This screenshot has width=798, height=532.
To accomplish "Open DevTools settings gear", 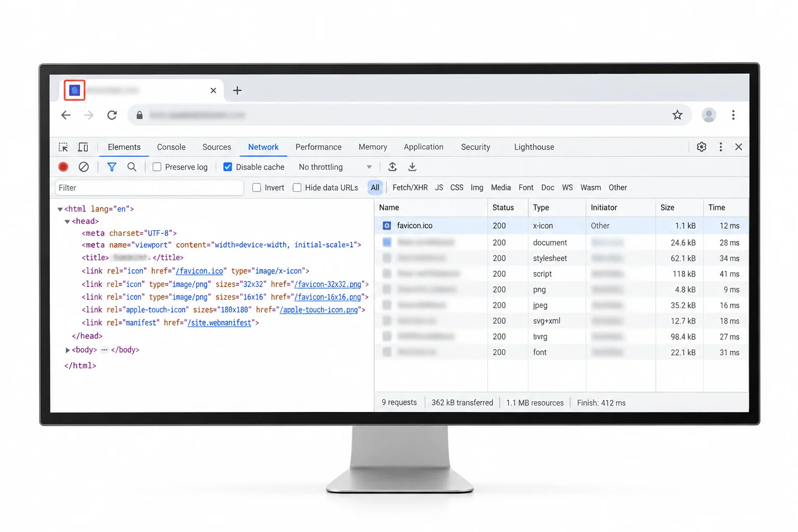I will pos(701,147).
